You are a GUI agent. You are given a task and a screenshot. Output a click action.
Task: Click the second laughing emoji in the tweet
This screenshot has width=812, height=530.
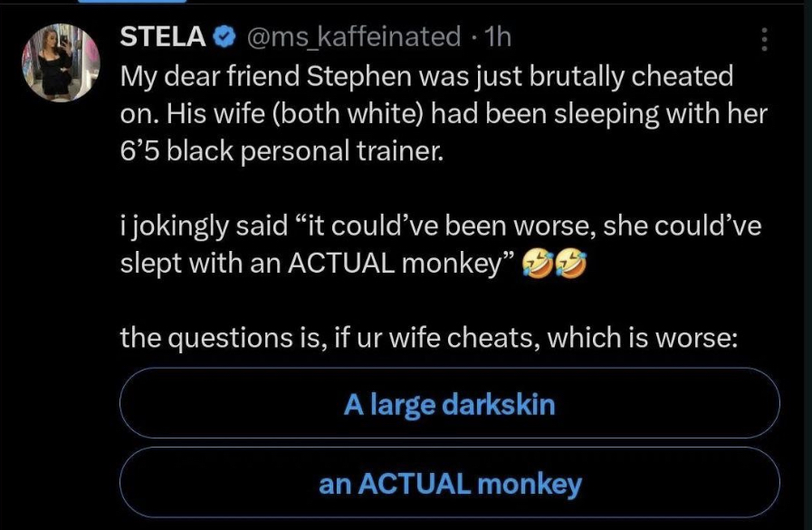click(572, 264)
